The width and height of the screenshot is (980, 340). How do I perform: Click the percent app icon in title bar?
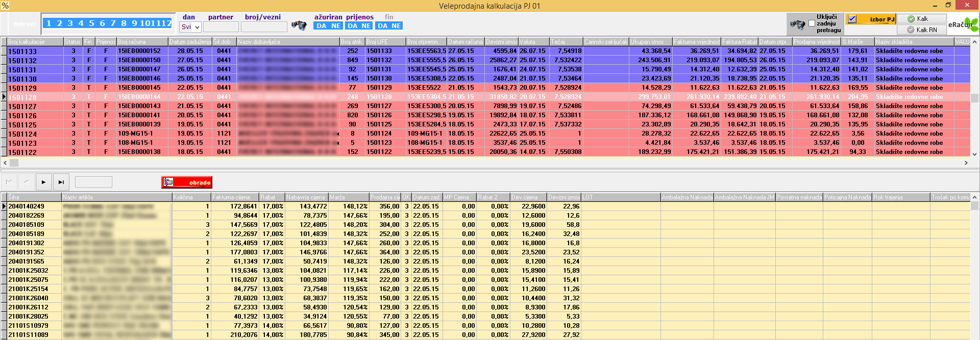coord(5,6)
